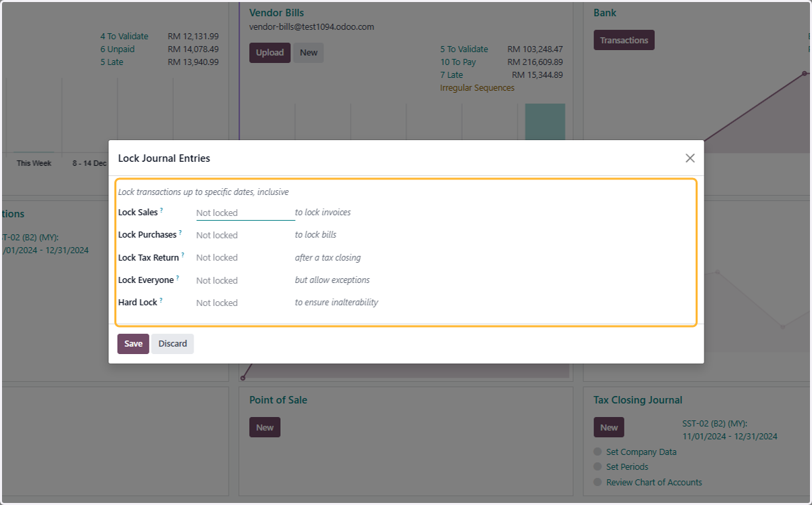Image resolution: width=812 pixels, height=505 pixels.
Task: Open help tooltip beside Lock Tax Return
Action: tap(183, 255)
